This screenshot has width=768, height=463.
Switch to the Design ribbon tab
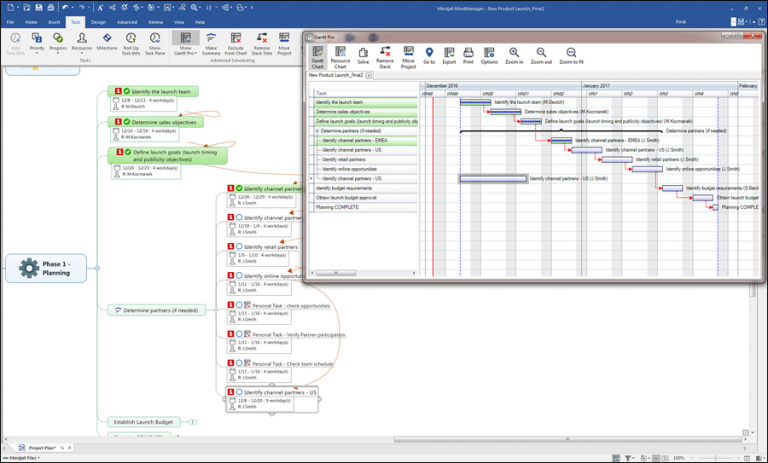coord(98,20)
